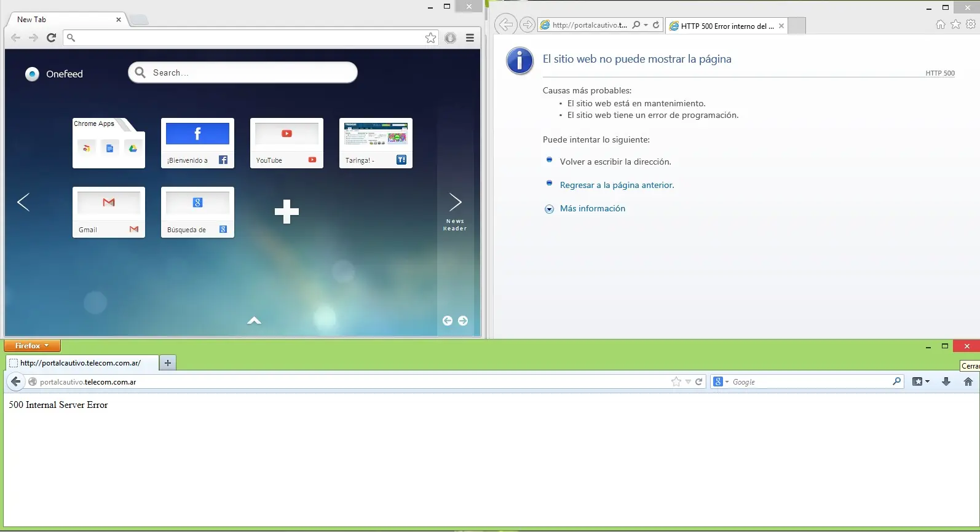Open Firefox search engine dropdown
The image size is (980, 532).
(721, 382)
